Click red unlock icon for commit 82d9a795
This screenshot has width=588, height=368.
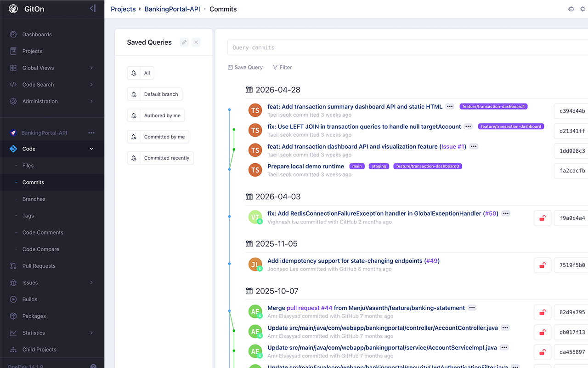pyautogui.click(x=543, y=312)
